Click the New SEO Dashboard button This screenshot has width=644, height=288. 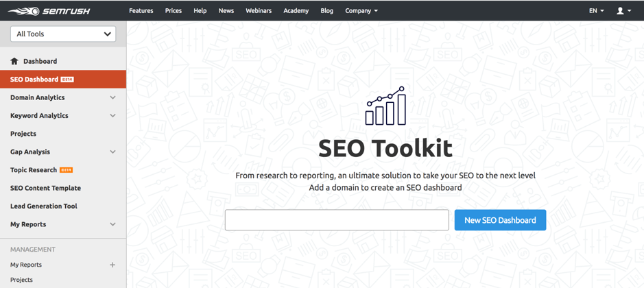pos(500,220)
